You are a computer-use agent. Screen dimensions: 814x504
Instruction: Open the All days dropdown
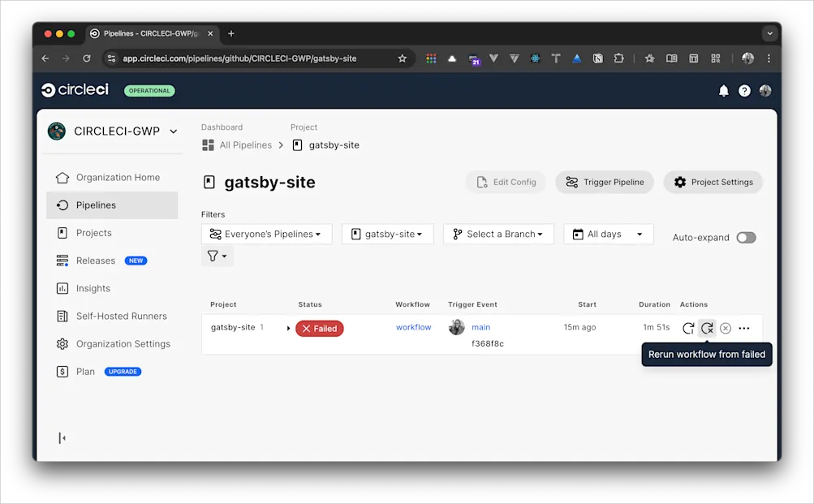coord(608,234)
